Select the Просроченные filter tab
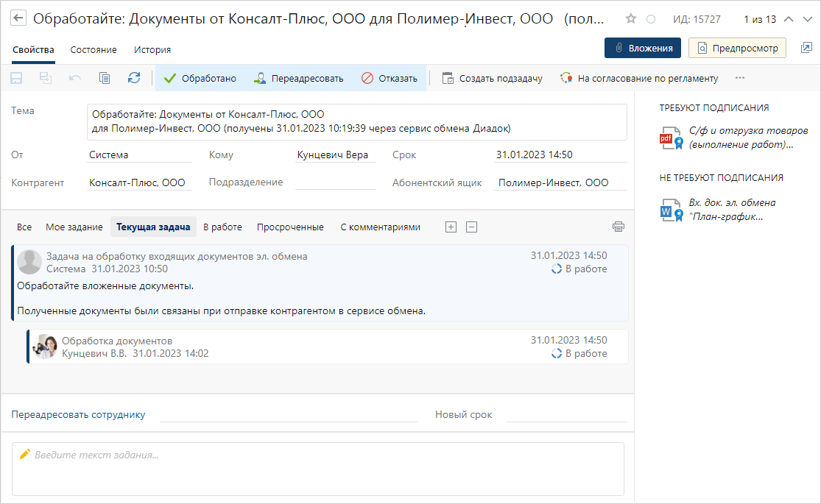This screenshot has height=504, width=821. [x=290, y=227]
